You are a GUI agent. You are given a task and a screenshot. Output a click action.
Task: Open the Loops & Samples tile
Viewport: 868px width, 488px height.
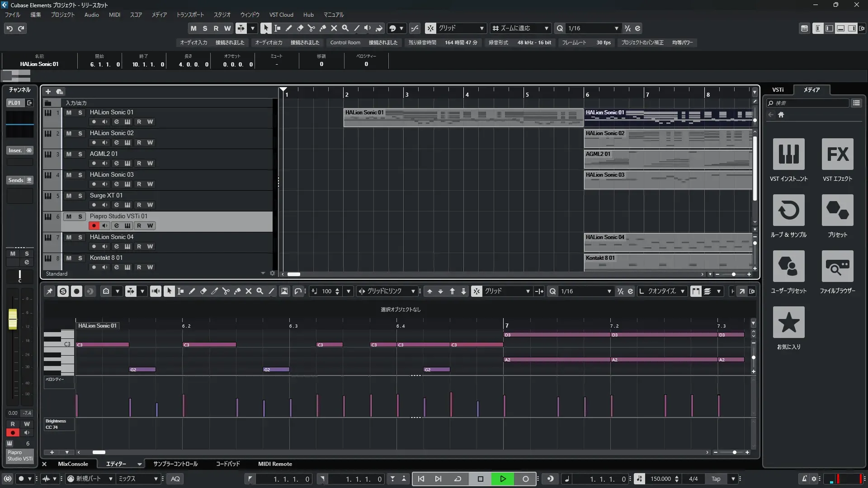pos(788,210)
